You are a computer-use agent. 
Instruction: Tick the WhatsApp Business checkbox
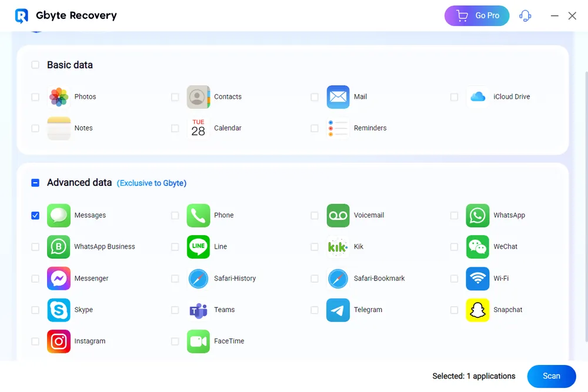click(35, 247)
